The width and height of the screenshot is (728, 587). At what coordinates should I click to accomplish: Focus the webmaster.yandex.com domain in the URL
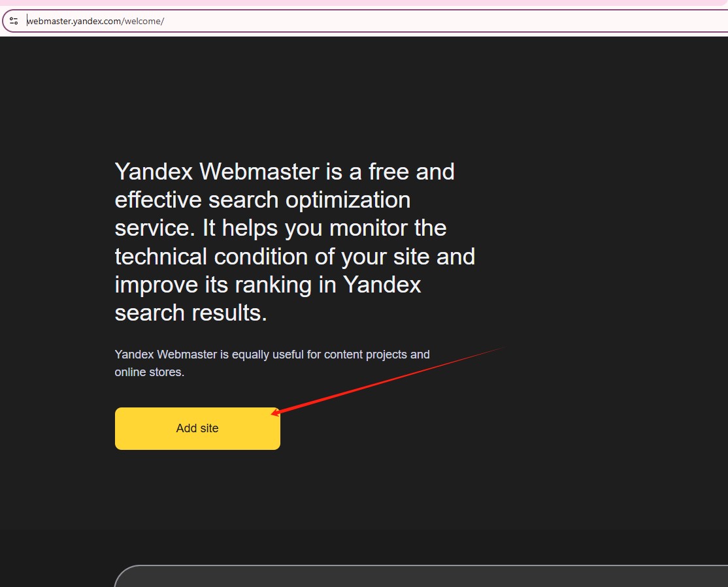click(x=74, y=21)
